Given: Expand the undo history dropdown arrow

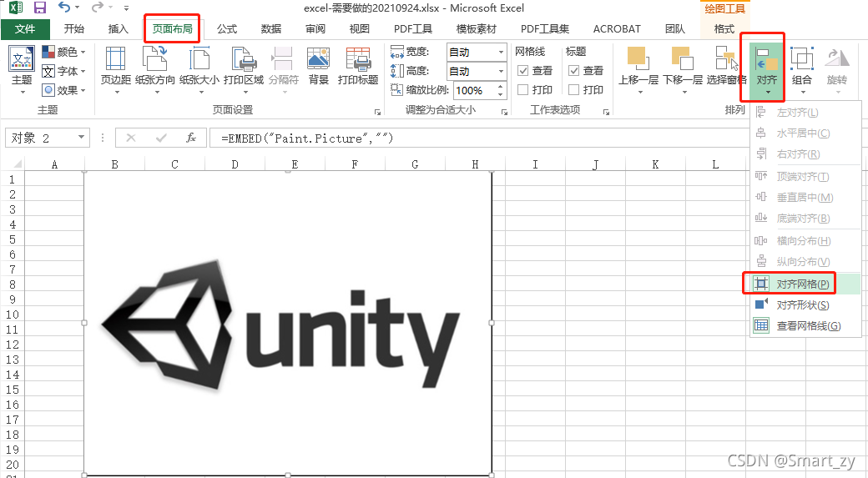Looking at the screenshot, I should 77,8.
